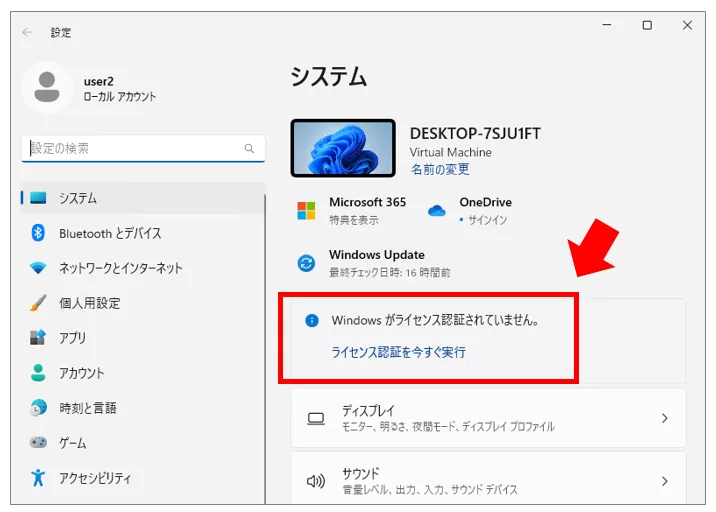Click the DESKTOP-7SJU1FT computer name

pos(475,133)
